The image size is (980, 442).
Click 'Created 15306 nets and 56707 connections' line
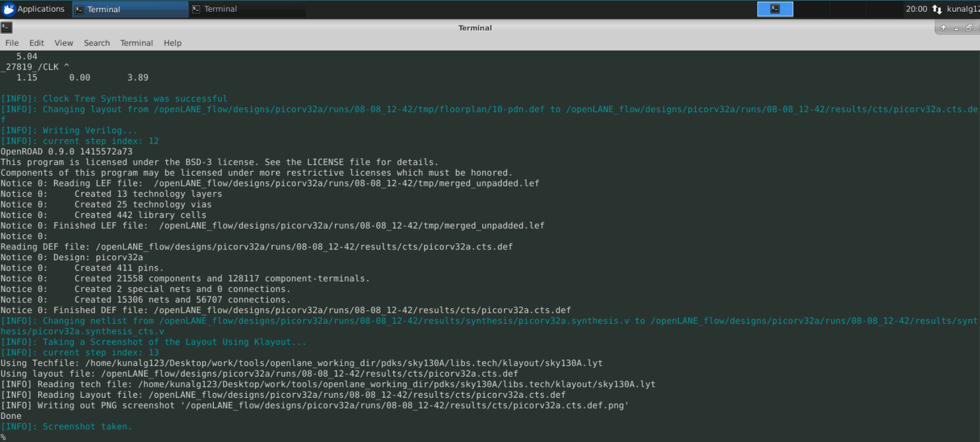[146, 299]
